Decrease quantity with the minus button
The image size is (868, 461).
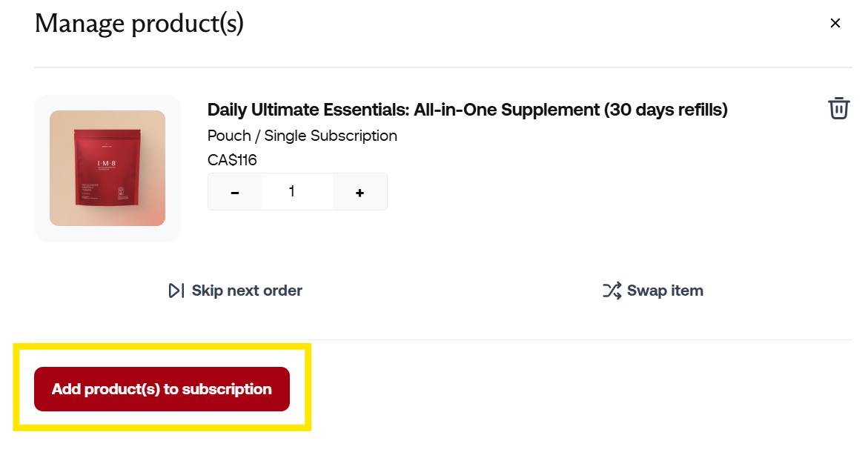coord(235,192)
